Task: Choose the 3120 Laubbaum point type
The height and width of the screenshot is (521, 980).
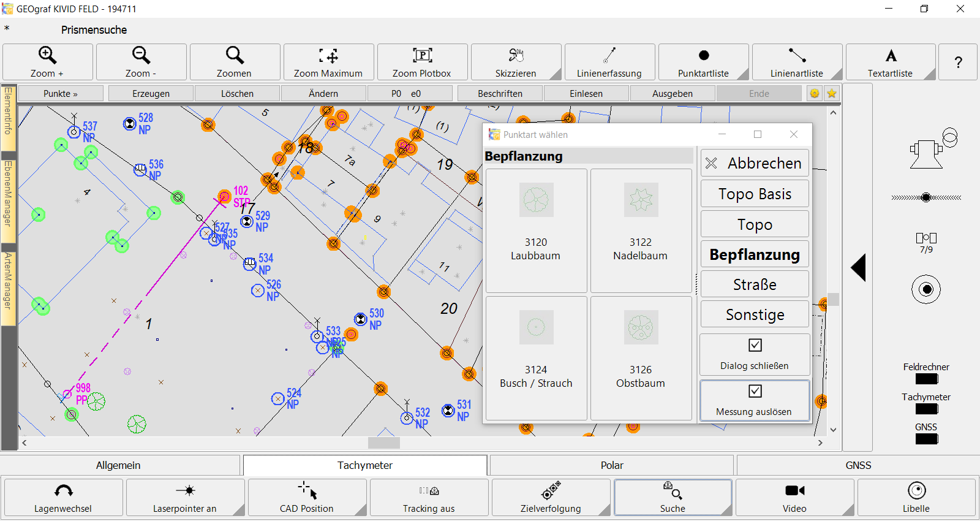Action: point(536,230)
